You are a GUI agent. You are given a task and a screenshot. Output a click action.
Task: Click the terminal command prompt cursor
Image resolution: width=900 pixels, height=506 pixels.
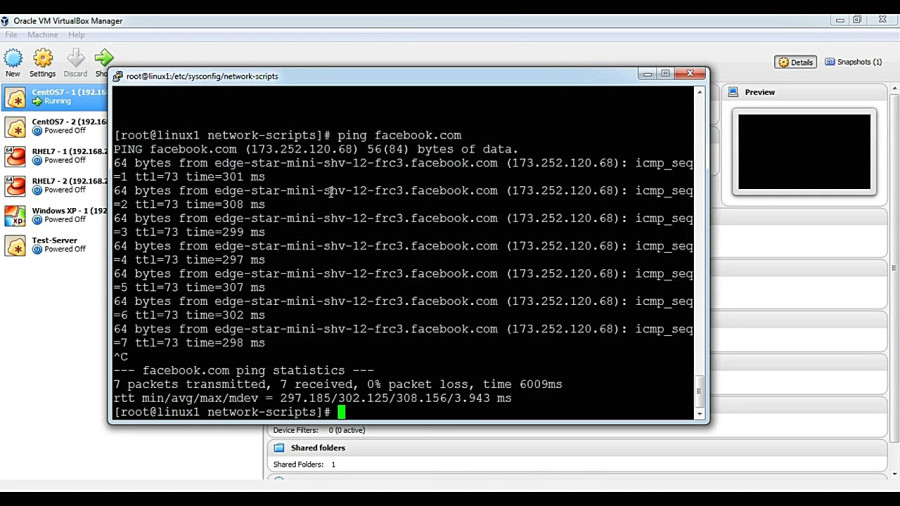coord(342,412)
